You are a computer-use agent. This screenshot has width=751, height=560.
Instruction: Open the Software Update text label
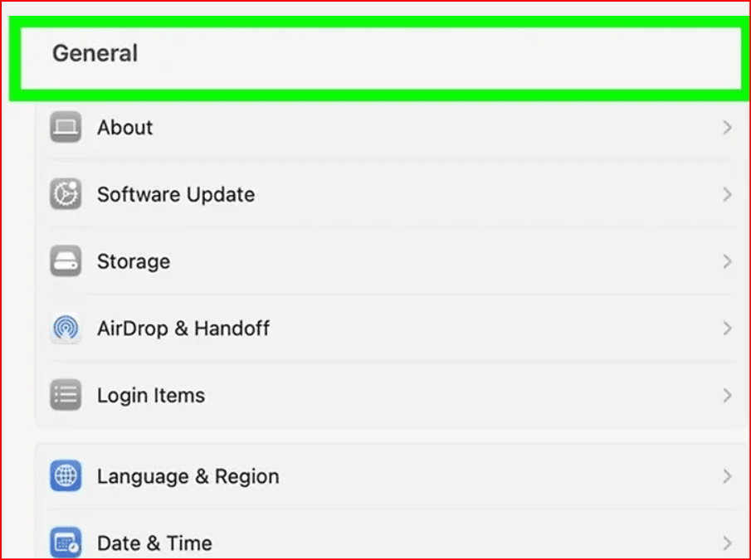point(176,195)
